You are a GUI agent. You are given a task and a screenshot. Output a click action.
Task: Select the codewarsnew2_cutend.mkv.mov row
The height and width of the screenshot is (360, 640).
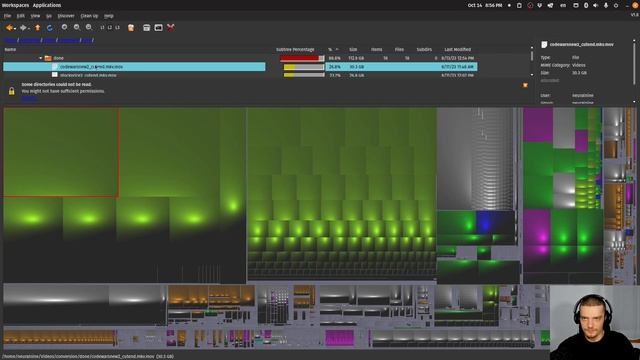coord(240,67)
